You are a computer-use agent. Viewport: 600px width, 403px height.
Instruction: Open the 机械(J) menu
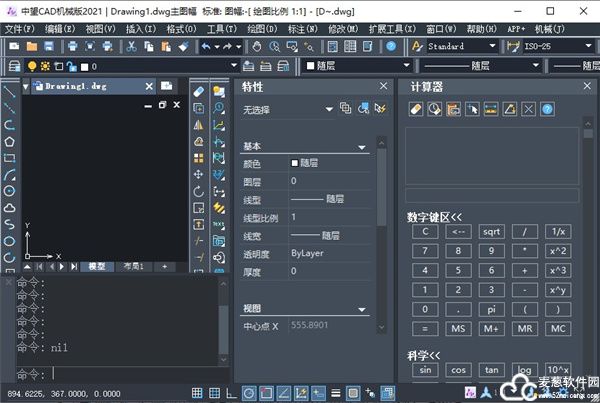[549, 29]
